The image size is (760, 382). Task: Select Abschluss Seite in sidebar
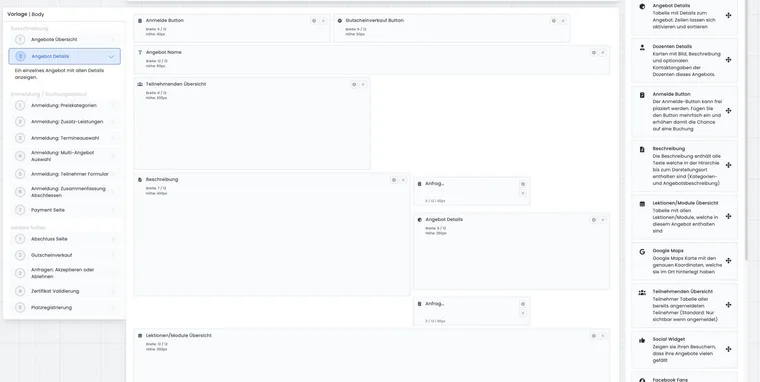65,239
